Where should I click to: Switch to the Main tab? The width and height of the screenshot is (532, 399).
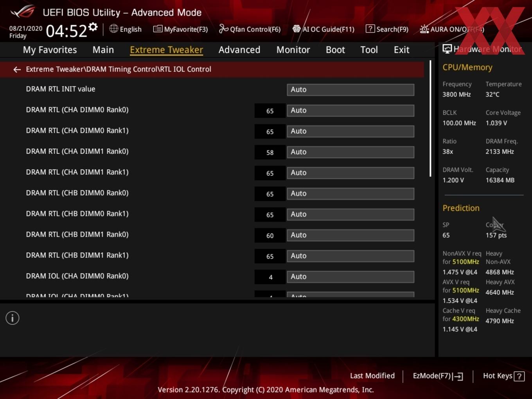[x=103, y=50]
